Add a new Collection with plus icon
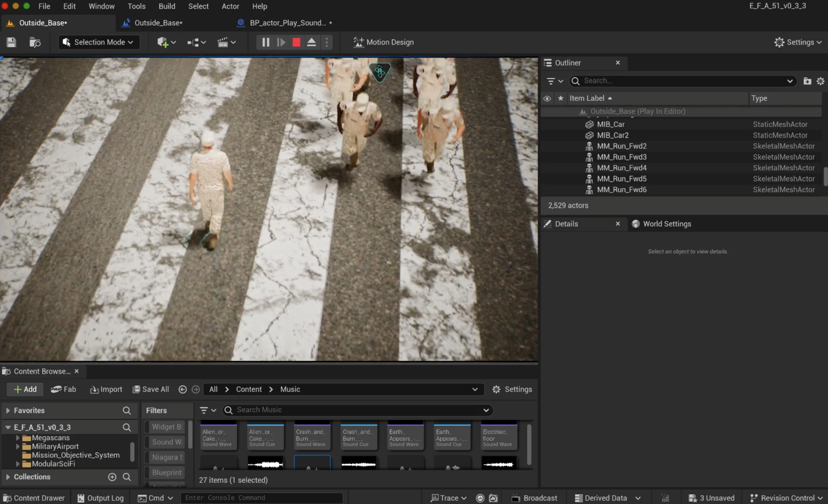This screenshot has height=504, width=828. [112, 477]
